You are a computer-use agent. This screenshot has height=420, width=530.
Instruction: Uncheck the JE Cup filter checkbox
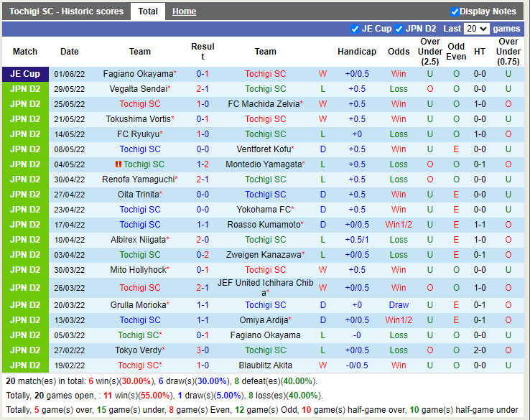(355, 29)
